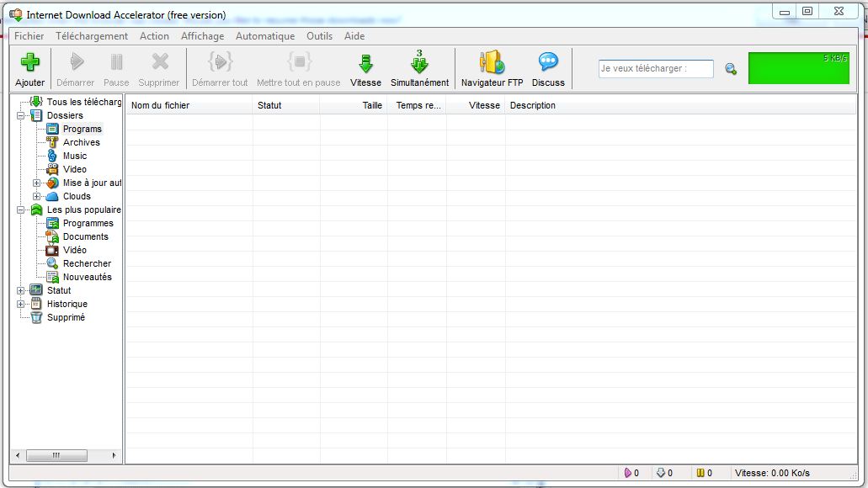Click the sidebar scroll right arrow

114,455
